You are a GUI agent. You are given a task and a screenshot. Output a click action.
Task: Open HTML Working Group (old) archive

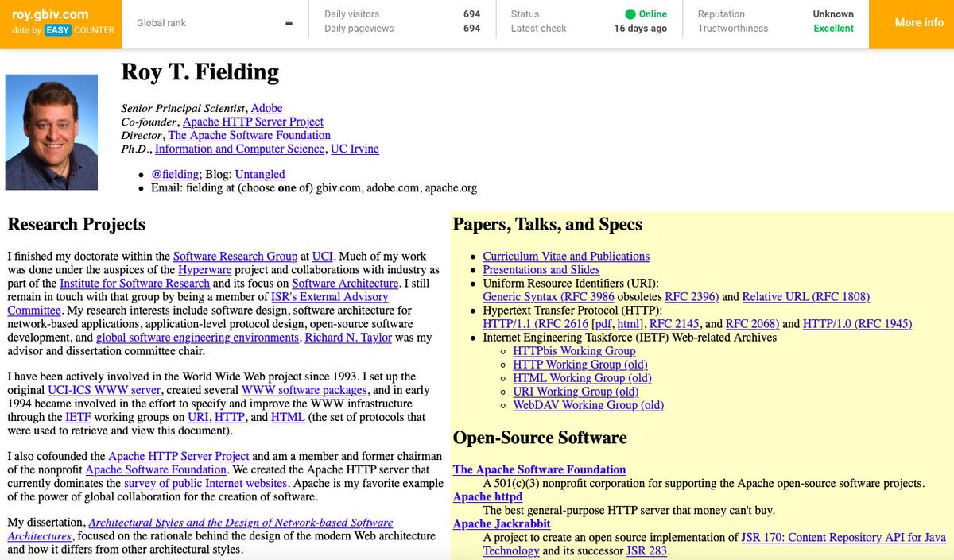(x=582, y=378)
